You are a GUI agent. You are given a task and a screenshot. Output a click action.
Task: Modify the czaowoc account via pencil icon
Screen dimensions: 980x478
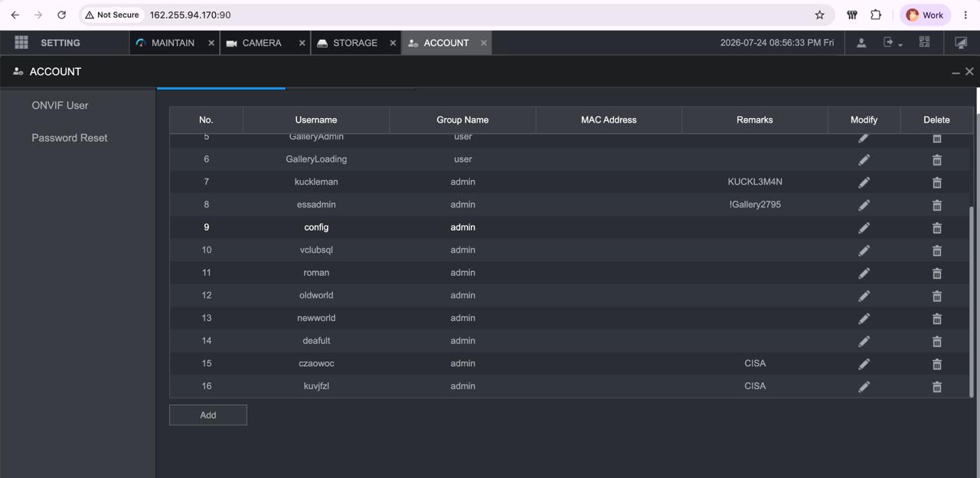point(864,364)
